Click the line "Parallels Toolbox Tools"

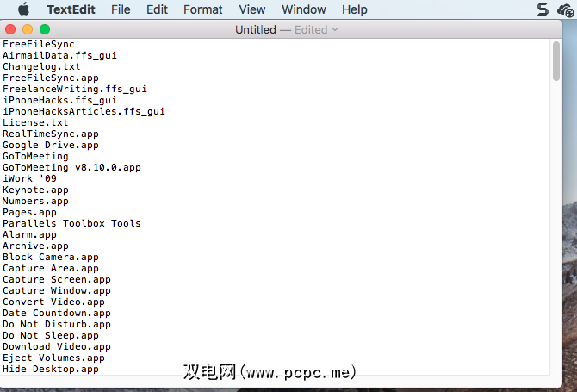[x=71, y=223]
